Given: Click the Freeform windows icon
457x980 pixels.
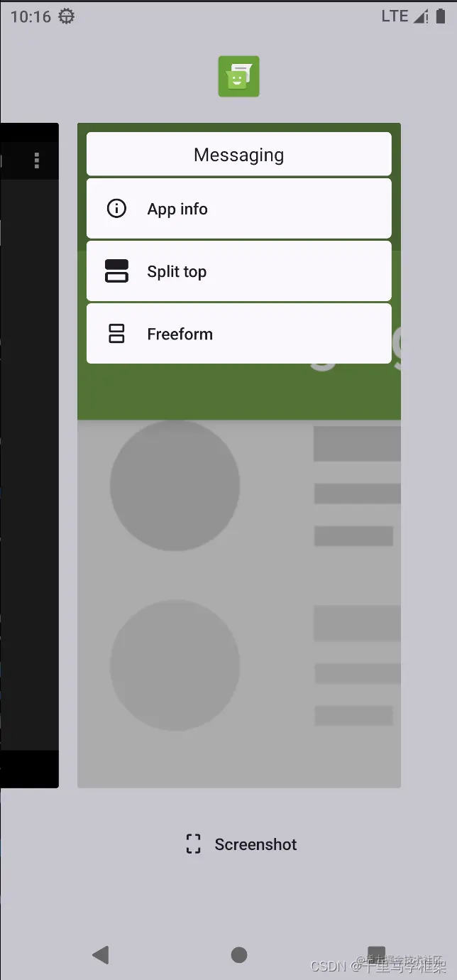Looking at the screenshot, I should (x=116, y=333).
